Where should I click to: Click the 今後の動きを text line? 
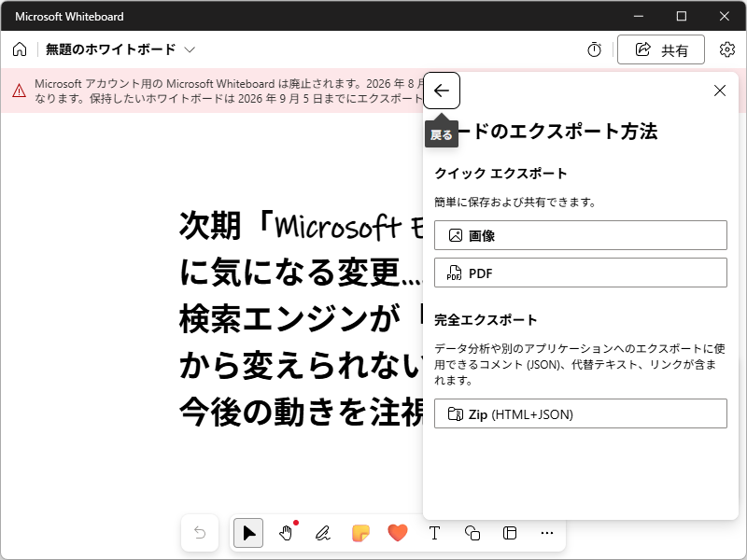300,412
